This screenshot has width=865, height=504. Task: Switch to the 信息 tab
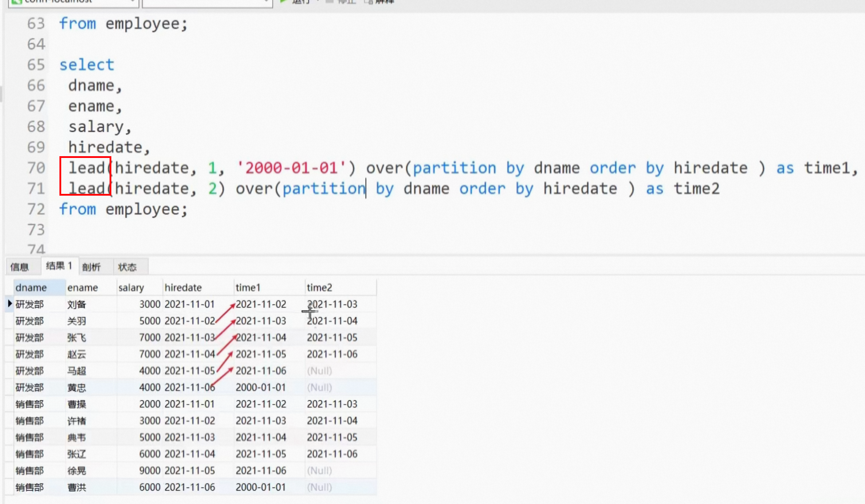pyautogui.click(x=20, y=267)
